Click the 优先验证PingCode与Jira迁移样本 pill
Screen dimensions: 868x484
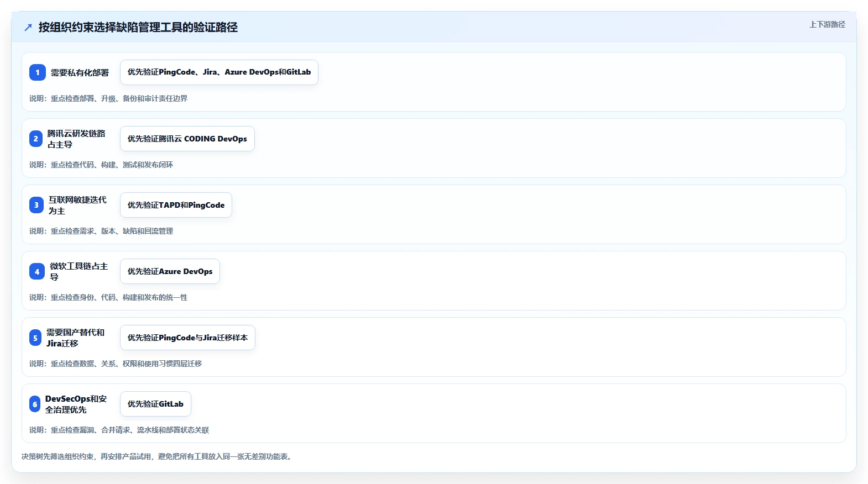[x=187, y=338]
